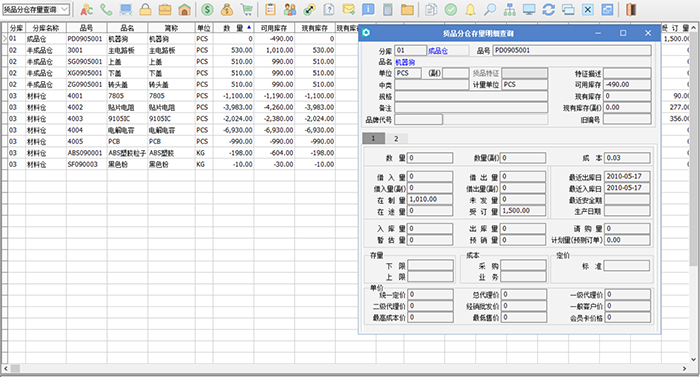Click the 可用库存 column header
The height and width of the screenshot is (377, 700).
(x=274, y=28)
